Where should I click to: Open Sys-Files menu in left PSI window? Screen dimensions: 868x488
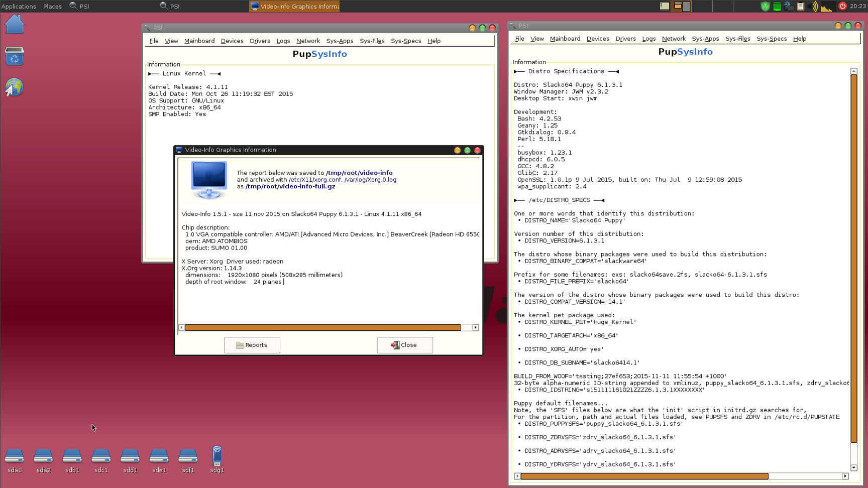[372, 41]
